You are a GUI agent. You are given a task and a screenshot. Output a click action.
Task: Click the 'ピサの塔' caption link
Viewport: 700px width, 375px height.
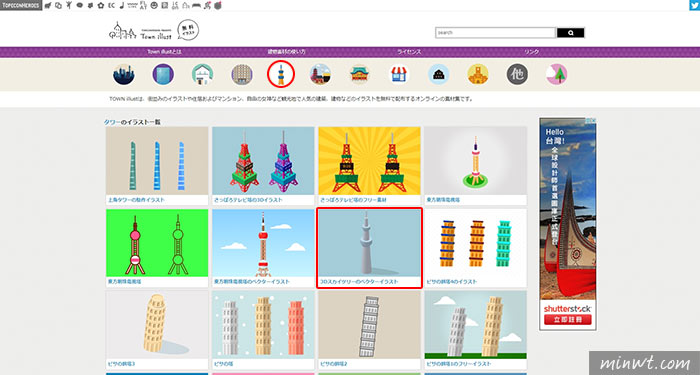pyautogui.click(x=224, y=364)
